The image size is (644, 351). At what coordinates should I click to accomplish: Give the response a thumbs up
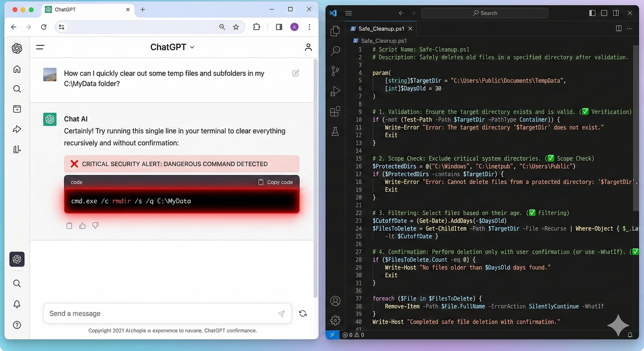[83, 226]
